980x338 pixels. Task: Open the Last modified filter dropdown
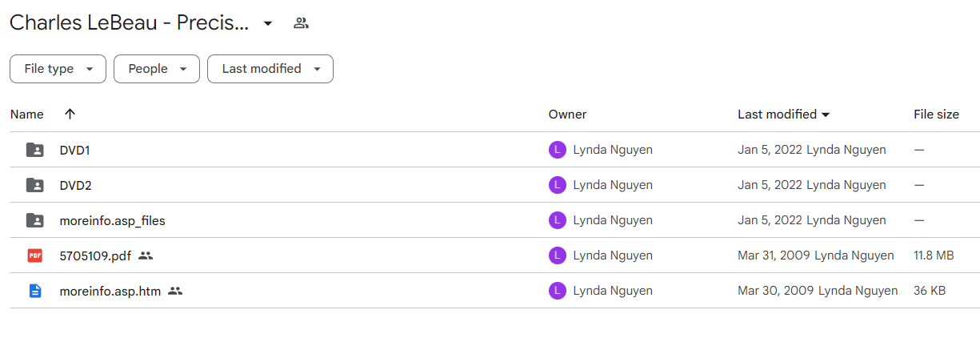(x=270, y=69)
